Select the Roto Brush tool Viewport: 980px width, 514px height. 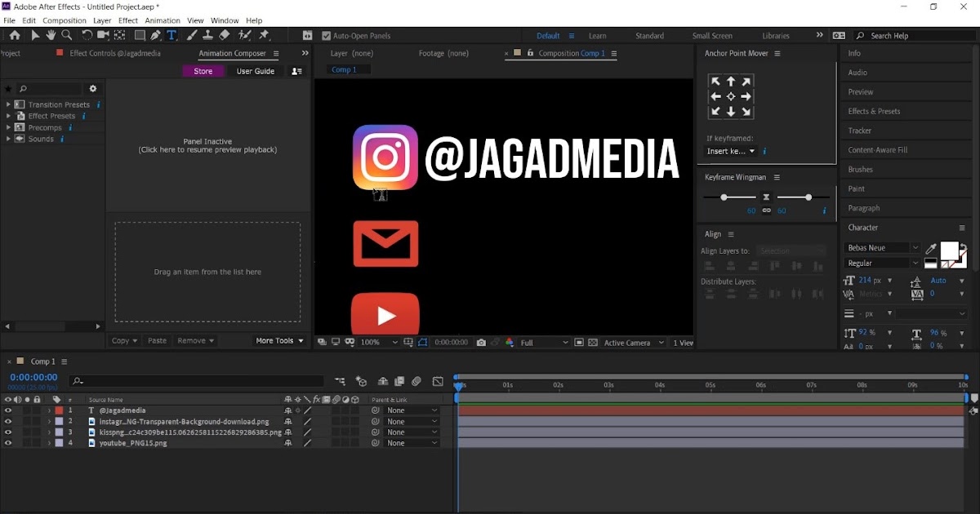243,35
